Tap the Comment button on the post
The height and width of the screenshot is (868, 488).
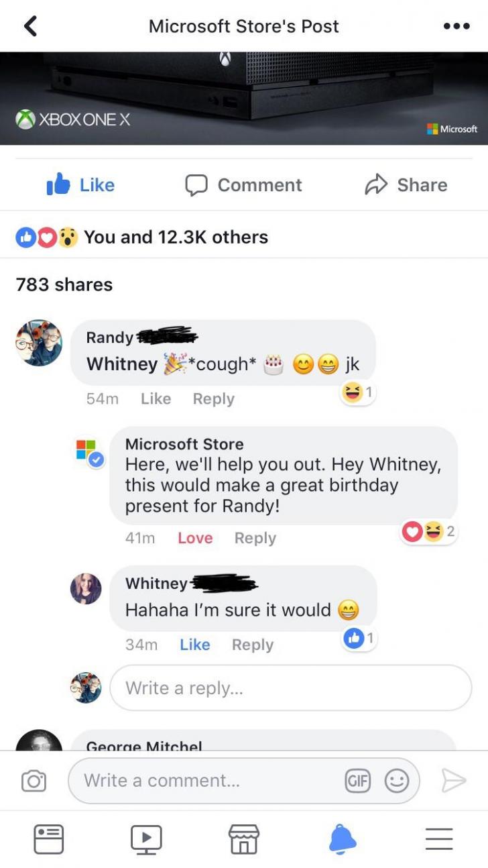[243, 185]
